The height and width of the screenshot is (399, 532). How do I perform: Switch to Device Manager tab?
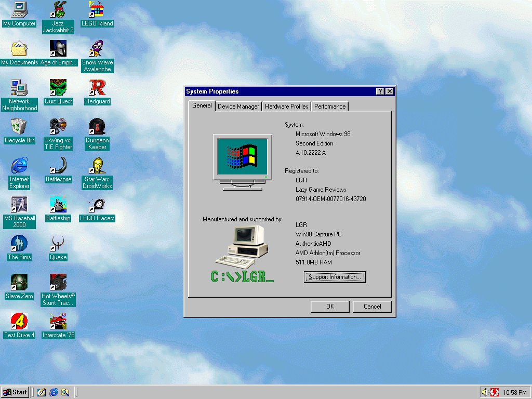pos(238,107)
